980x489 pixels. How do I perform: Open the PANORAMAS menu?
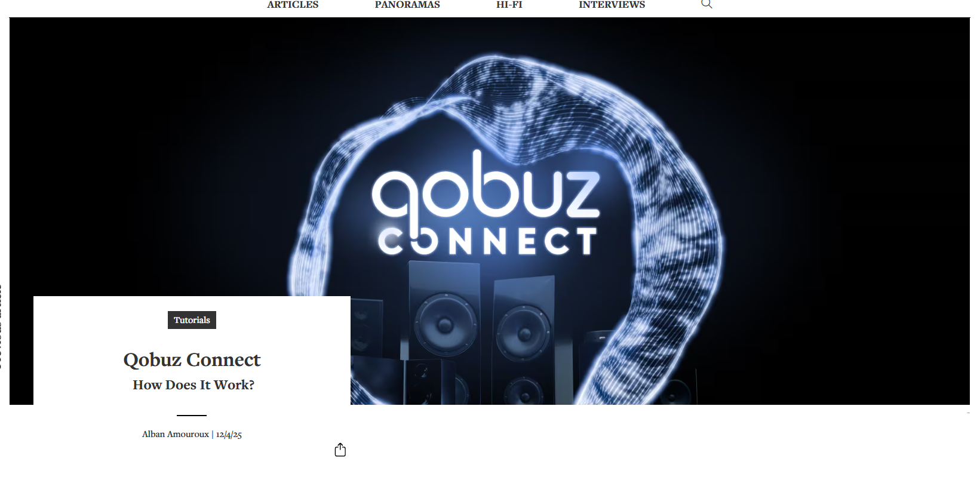click(407, 5)
